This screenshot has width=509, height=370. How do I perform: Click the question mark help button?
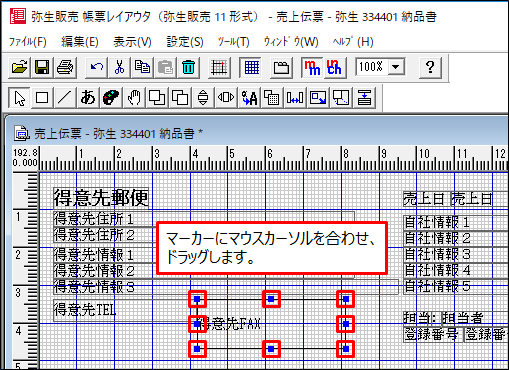click(430, 68)
